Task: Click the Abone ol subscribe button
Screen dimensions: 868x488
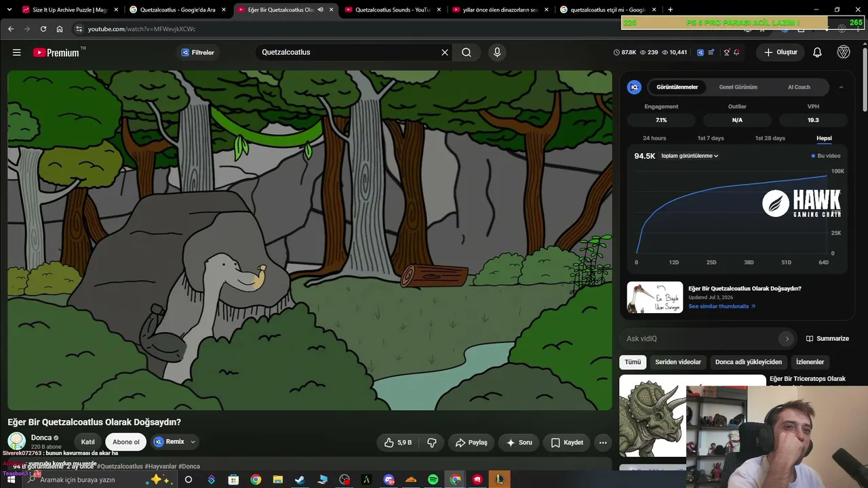Action: point(126,442)
